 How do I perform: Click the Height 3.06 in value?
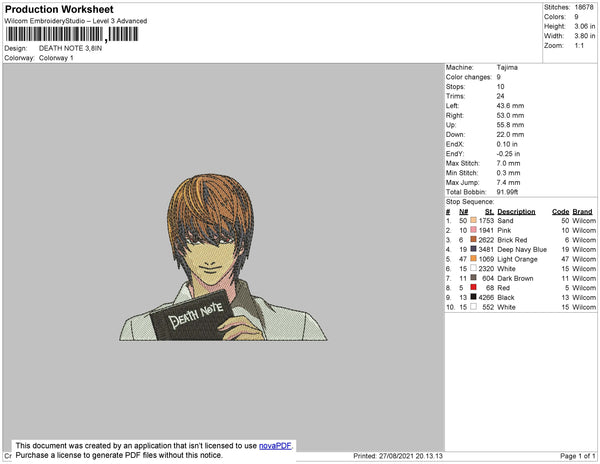click(x=585, y=26)
